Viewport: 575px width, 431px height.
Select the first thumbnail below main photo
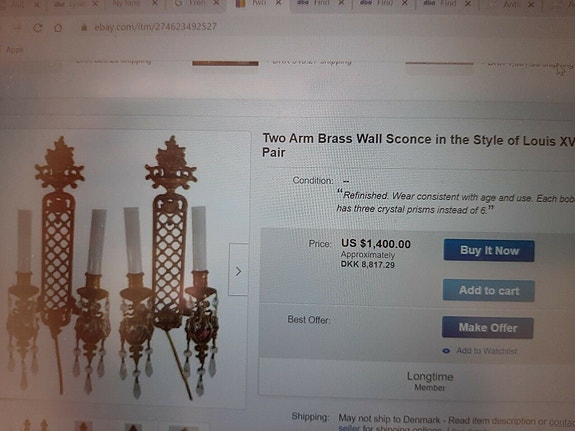click(35, 425)
